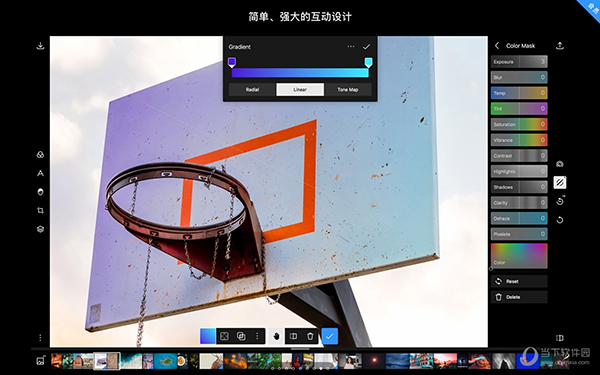
Task: Select the crop tool icon
Action: (40, 210)
